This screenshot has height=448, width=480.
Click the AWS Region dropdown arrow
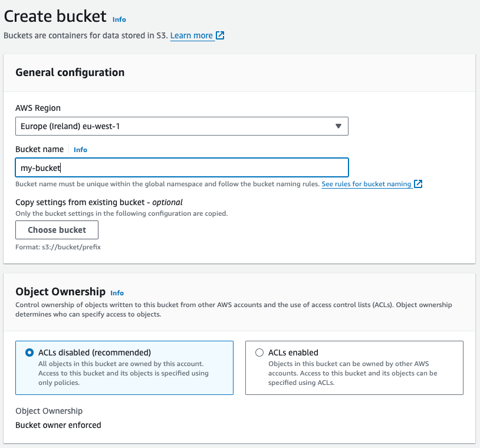click(x=338, y=126)
